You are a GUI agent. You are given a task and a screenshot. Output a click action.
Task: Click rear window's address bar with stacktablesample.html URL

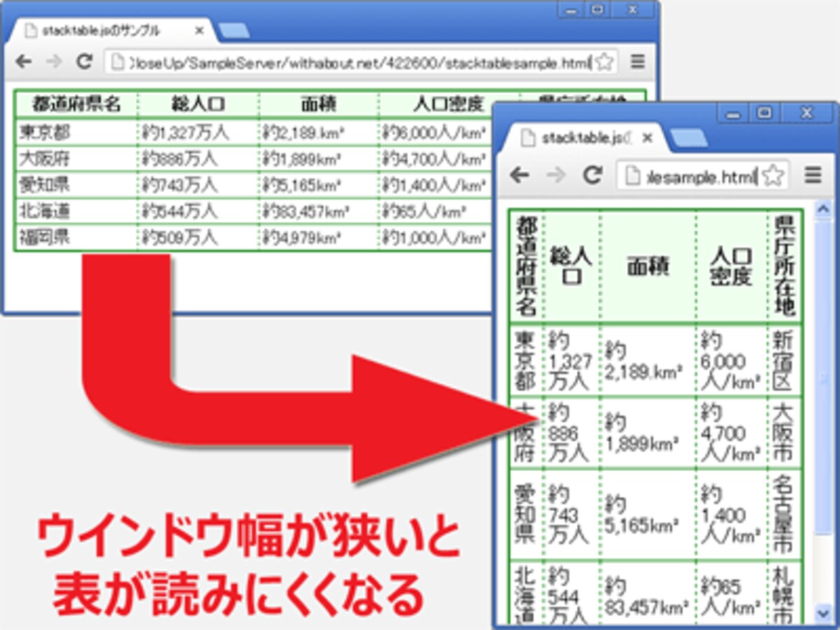[361, 62]
